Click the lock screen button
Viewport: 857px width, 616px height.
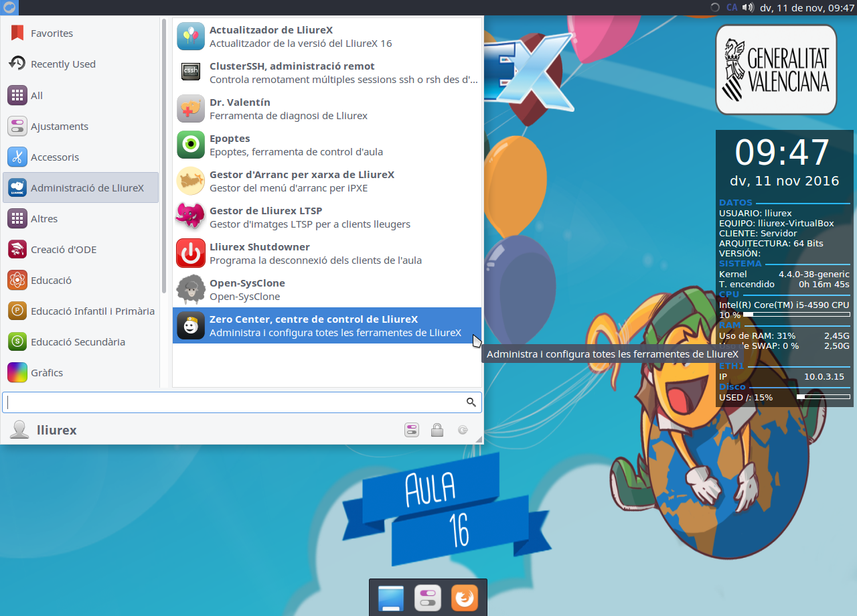[x=437, y=431]
